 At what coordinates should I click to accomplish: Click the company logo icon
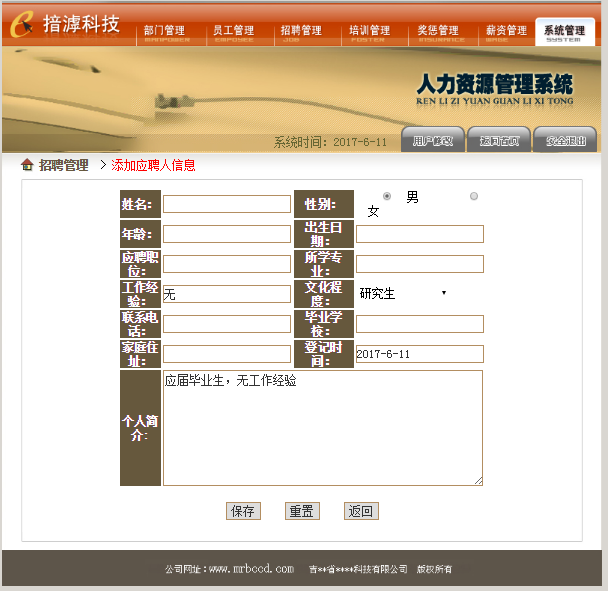(22, 24)
